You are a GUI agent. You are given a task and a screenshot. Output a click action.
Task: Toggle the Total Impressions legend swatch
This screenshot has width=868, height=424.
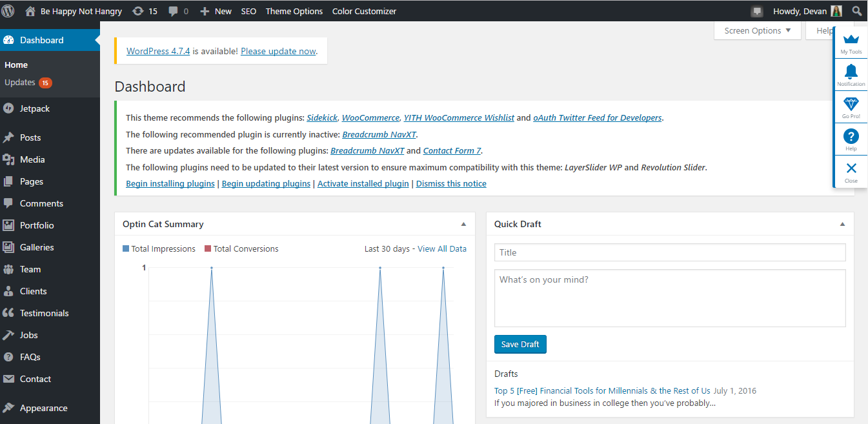[x=126, y=249]
